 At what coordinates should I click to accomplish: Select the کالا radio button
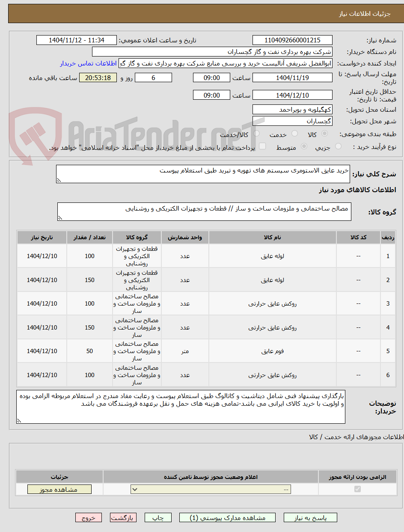(324, 134)
